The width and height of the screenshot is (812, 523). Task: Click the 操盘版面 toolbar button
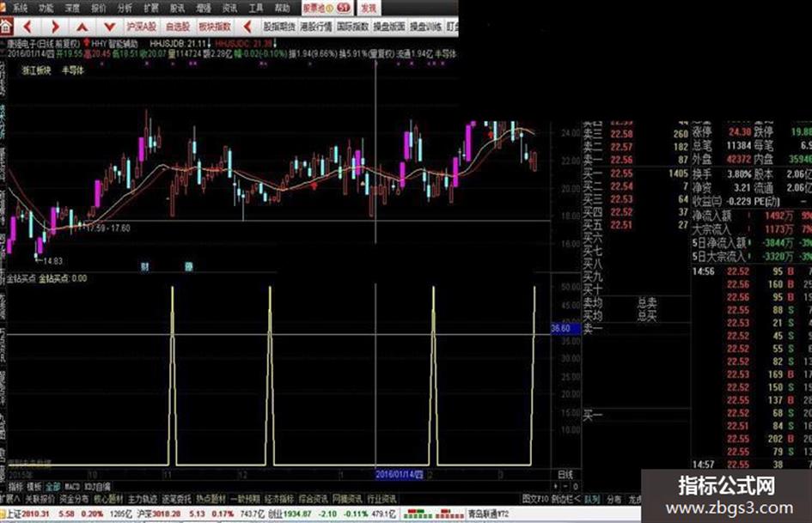tap(389, 27)
